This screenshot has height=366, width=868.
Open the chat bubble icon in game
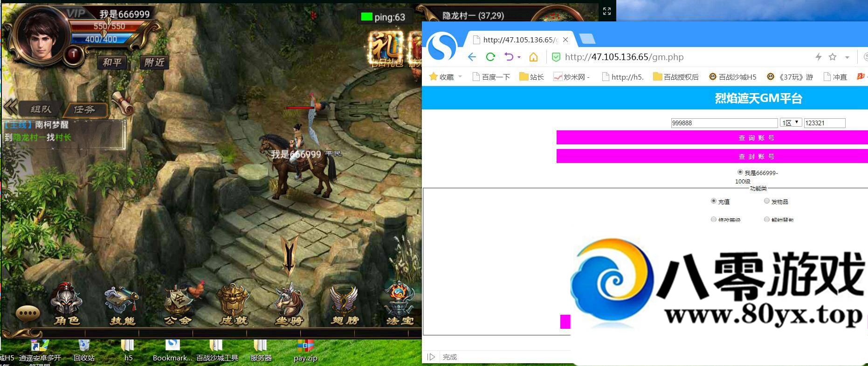pyautogui.click(x=28, y=313)
